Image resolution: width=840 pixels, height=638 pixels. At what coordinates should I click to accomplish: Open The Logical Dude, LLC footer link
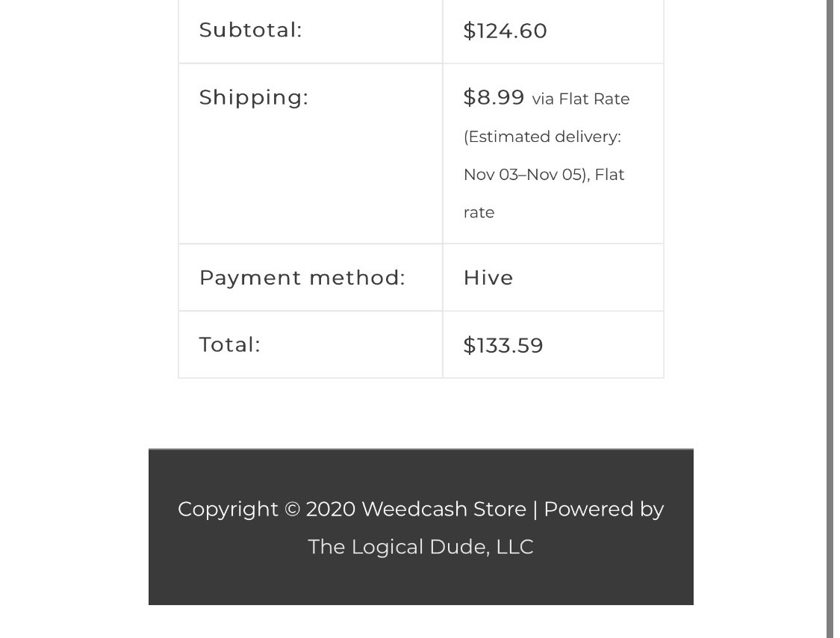click(x=420, y=547)
